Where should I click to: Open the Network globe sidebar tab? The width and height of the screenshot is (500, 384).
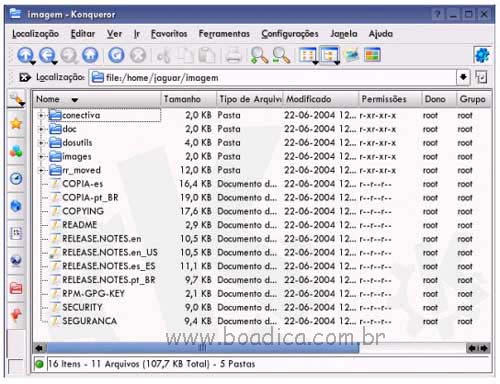(16, 206)
